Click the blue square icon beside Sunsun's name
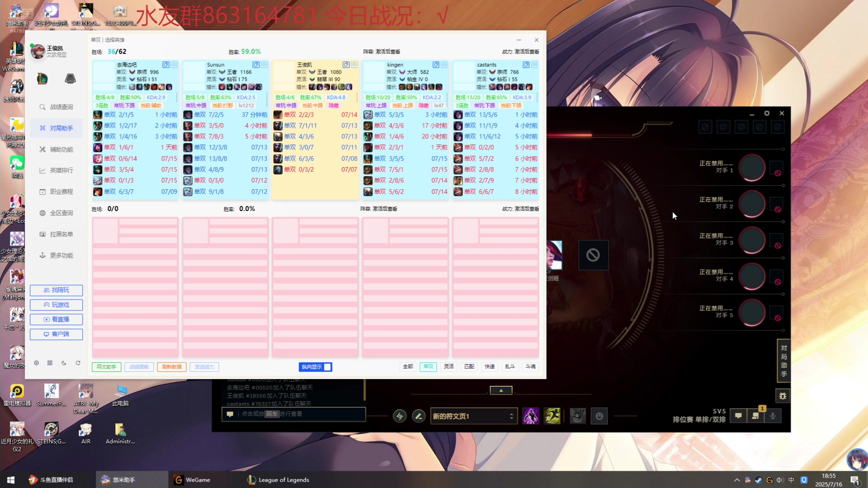The image size is (868, 488). (x=256, y=65)
